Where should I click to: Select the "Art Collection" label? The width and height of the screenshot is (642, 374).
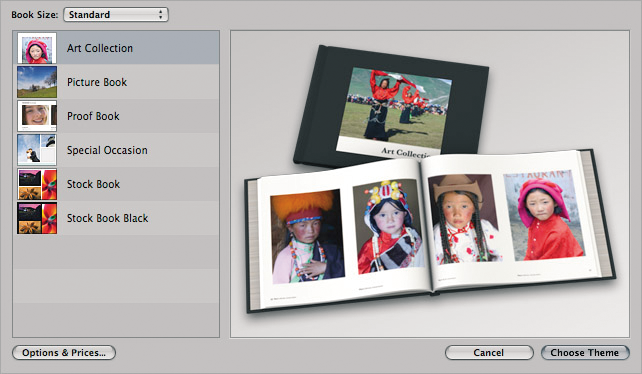(x=100, y=48)
